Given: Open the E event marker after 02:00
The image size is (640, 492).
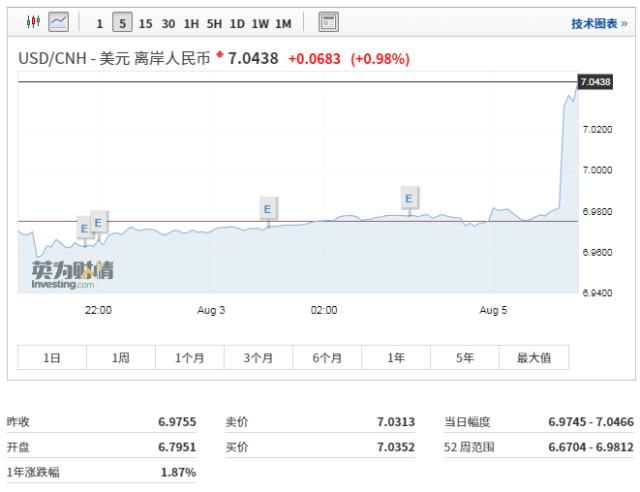Looking at the screenshot, I should pyautogui.click(x=409, y=198).
